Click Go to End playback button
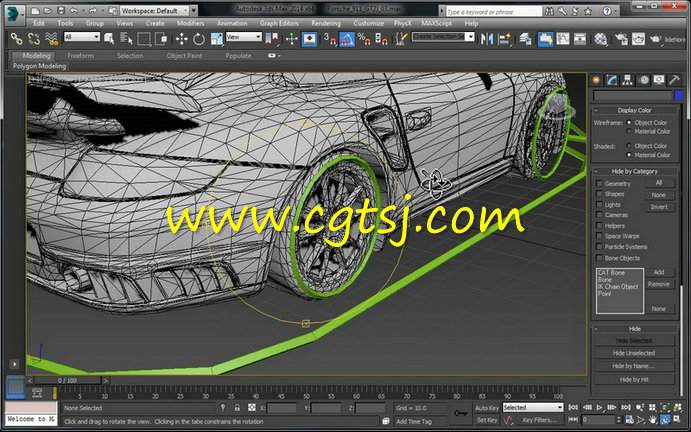 (x=625, y=407)
